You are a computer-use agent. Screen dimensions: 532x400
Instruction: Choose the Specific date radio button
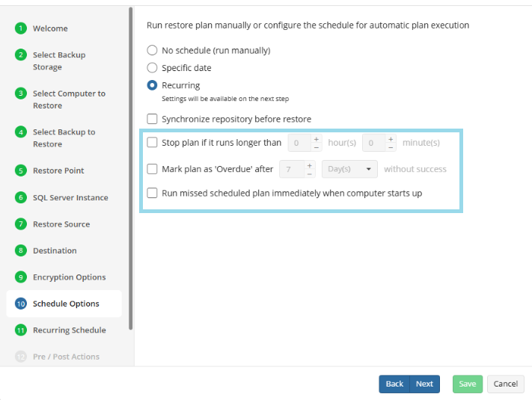(153, 68)
